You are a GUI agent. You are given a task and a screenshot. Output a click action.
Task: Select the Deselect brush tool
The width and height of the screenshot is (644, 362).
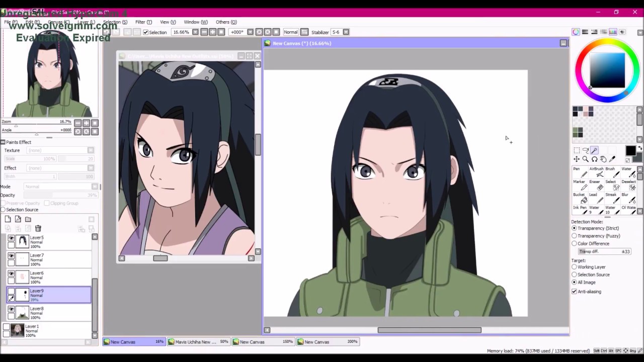(627, 185)
